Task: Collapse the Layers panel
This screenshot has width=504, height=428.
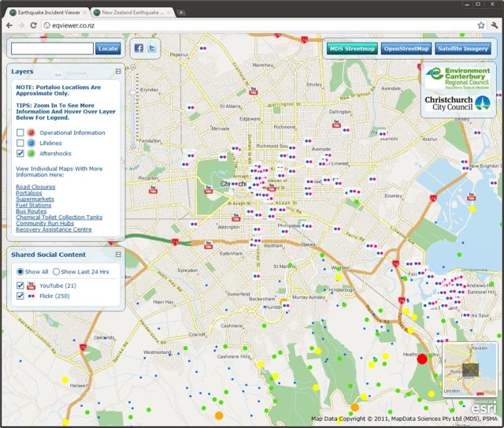Action: tap(118, 72)
